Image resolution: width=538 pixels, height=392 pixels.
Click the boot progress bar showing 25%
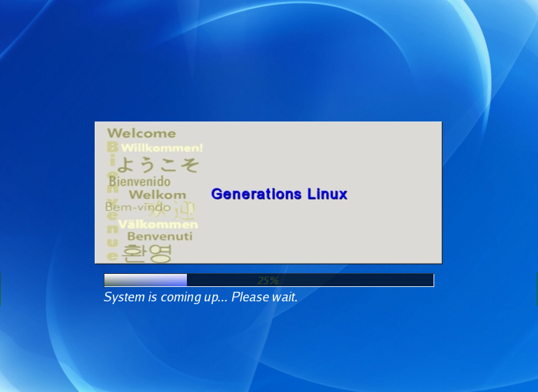click(269, 280)
